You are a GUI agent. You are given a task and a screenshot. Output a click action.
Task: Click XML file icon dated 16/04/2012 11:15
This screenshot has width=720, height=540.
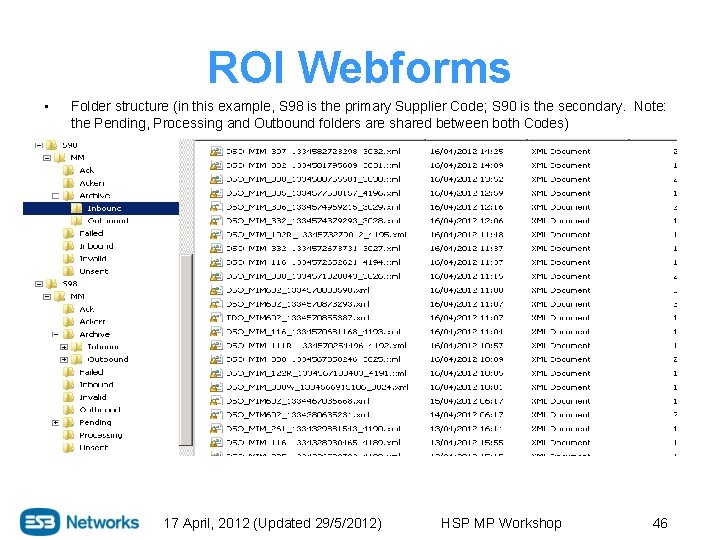pyautogui.click(x=216, y=276)
